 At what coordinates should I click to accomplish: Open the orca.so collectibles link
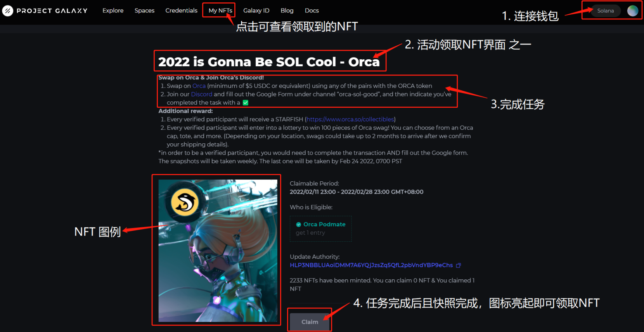pyautogui.click(x=350, y=119)
